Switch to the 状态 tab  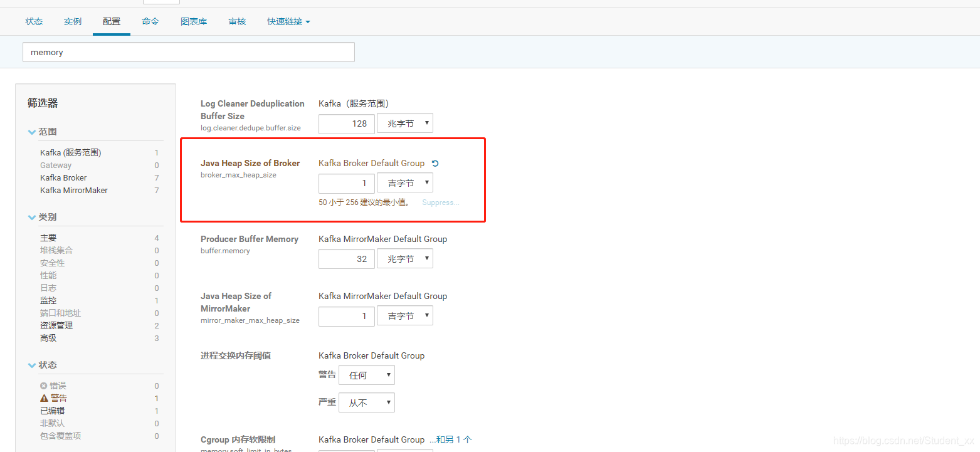[x=34, y=21]
